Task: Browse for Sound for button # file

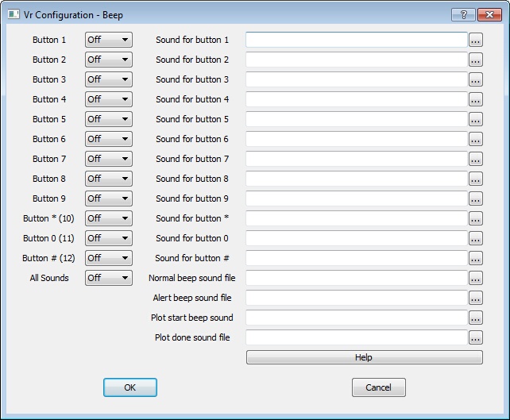Action: click(476, 258)
